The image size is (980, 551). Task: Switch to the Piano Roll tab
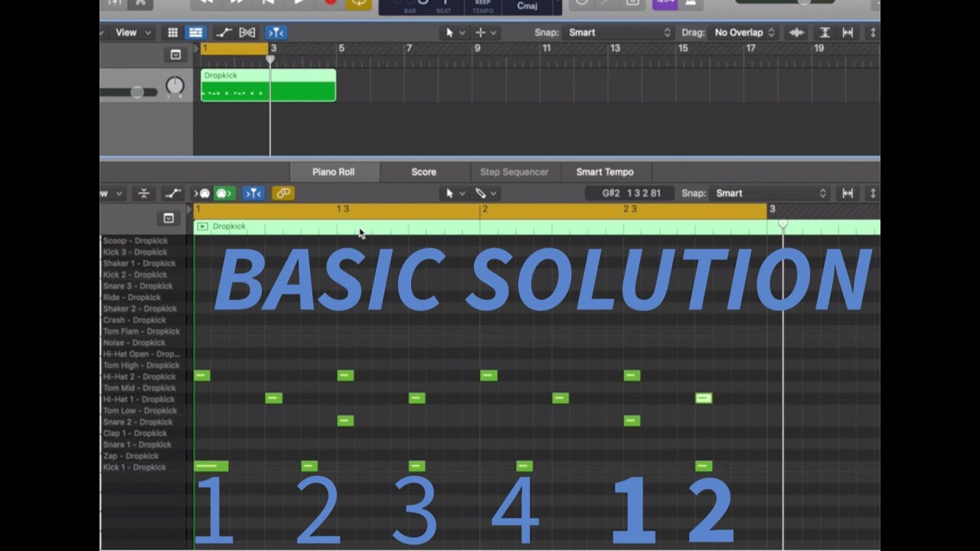coord(334,172)
